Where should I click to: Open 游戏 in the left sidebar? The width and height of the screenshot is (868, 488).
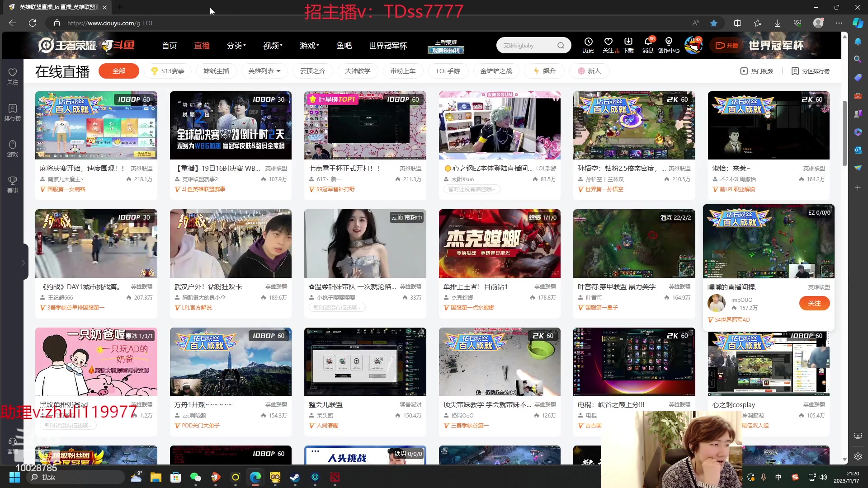[13, 148]
